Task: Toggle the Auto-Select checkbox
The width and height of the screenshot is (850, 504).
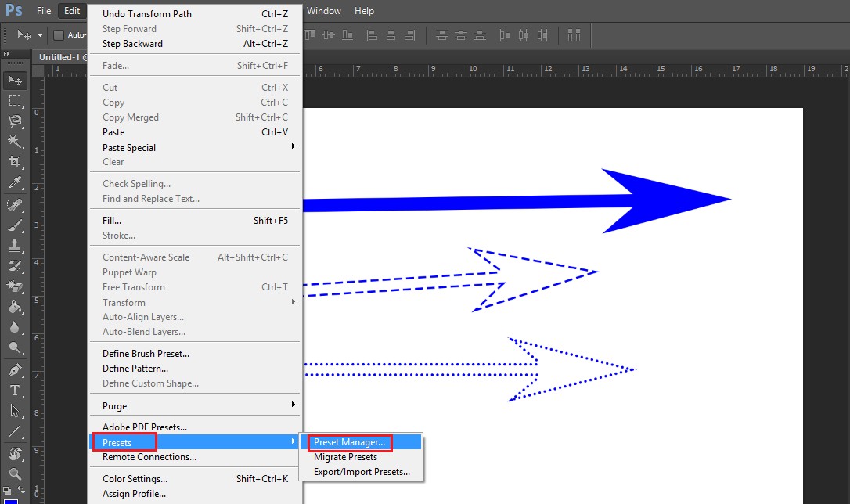Action: (59, 34)
